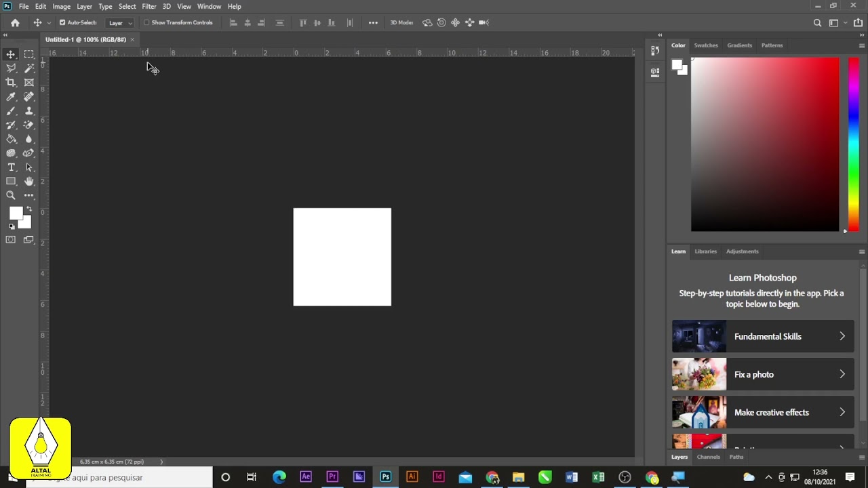Open the Filter menu
The height and width of the screenshot is (488, 868).
point(149,6)
